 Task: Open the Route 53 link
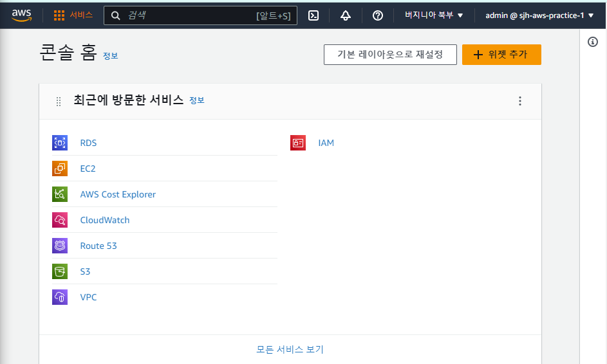tap(98, 246)
